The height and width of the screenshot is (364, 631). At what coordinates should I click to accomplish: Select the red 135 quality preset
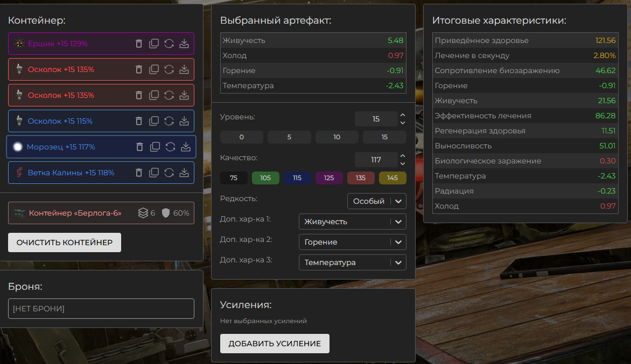[361, 178]
